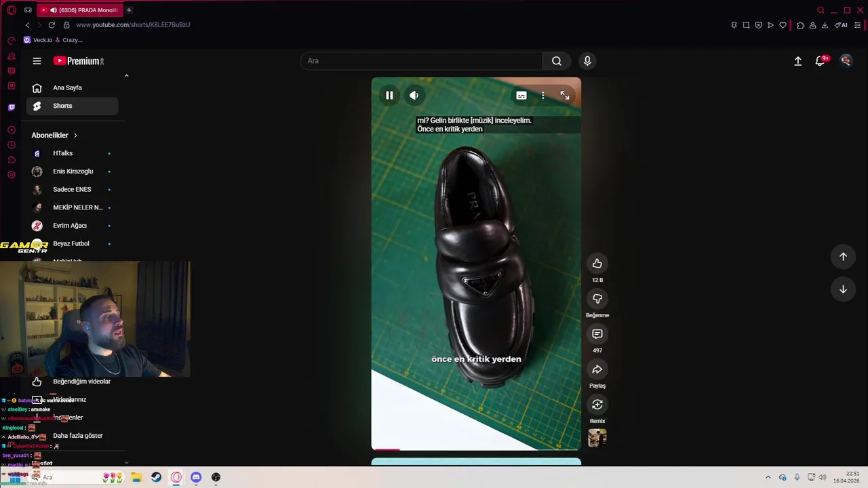Pause the playing Short
The width and height of the screenshot is (868, 488).
tap(389, 96)
